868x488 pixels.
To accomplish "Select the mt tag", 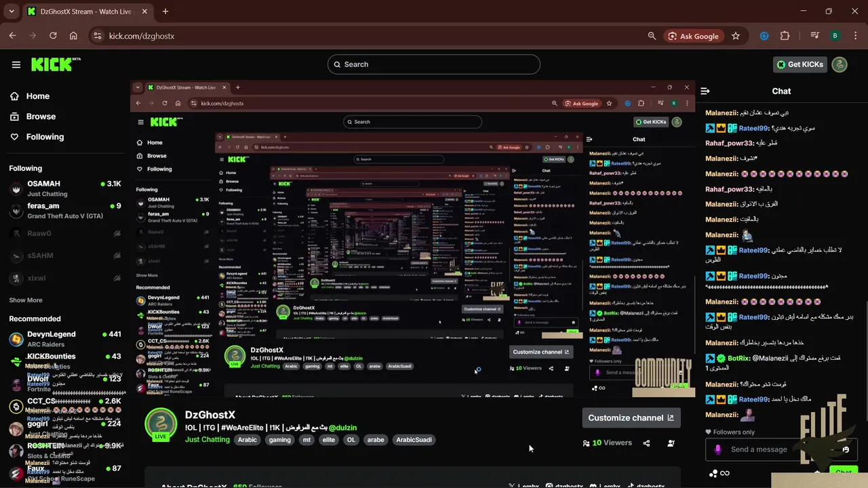I will coord(307,440).
